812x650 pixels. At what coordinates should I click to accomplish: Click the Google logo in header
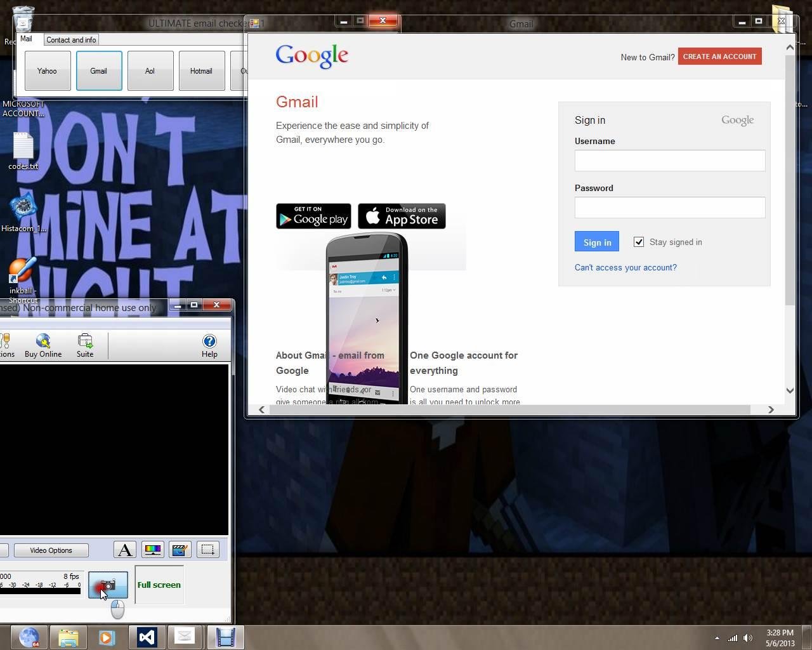tap(311, 56)
